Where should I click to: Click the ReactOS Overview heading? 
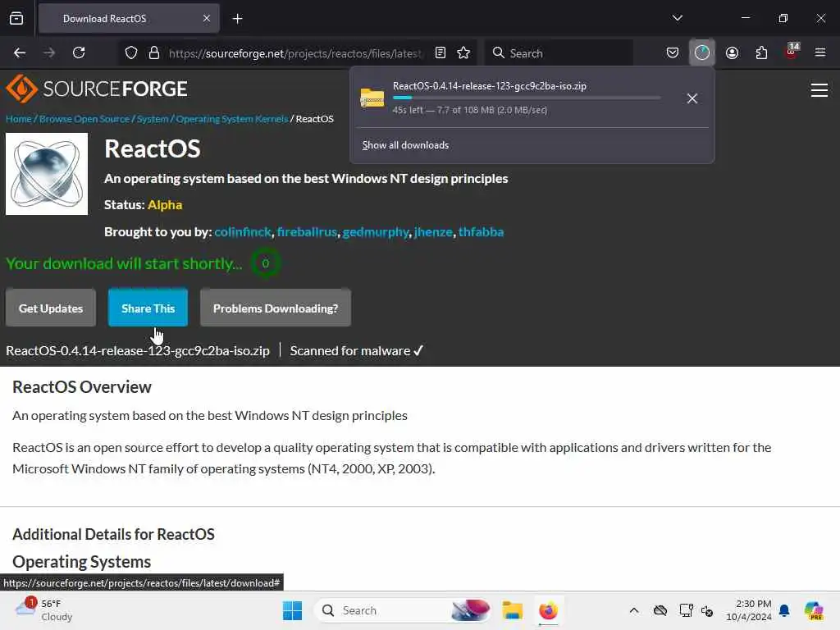click(x=82, y=387)
